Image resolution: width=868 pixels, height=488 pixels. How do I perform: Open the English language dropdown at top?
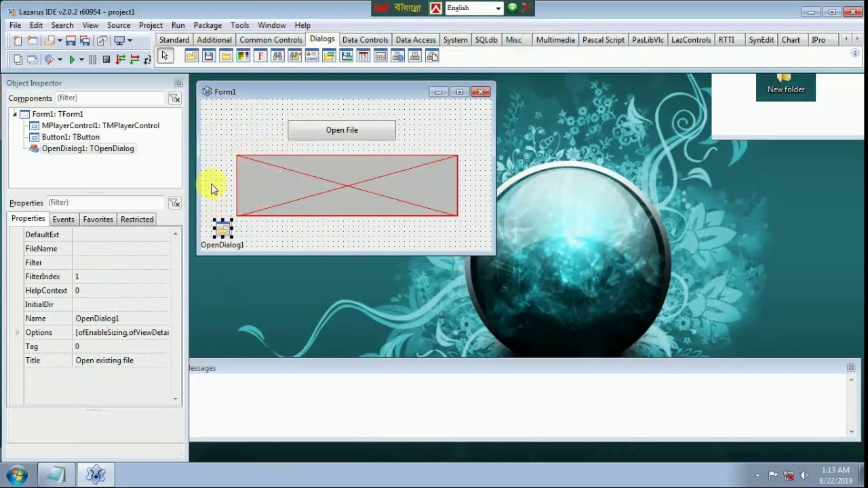click(x=498, y=8)
